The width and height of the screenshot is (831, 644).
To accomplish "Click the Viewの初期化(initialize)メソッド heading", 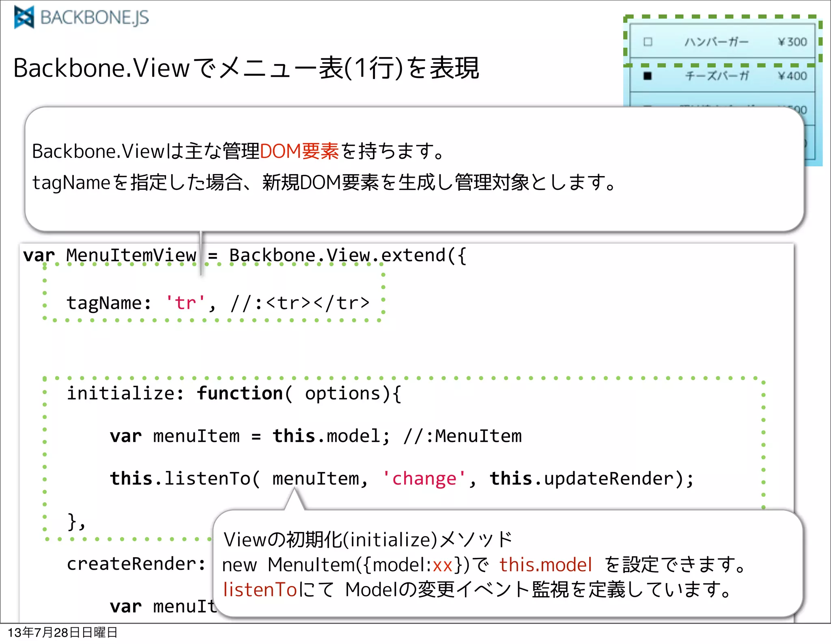I will point(368,539).
